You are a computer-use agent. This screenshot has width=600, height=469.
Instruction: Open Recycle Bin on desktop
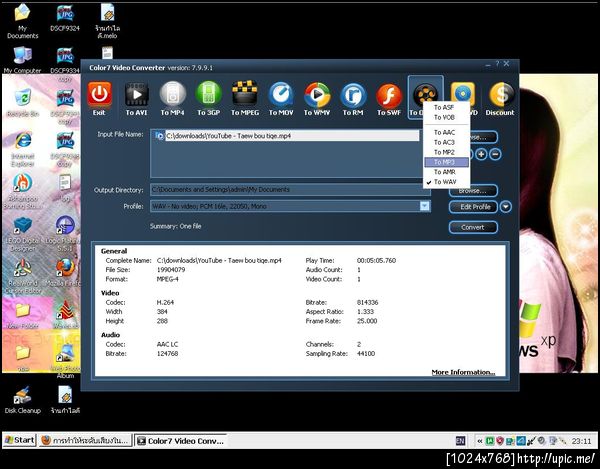click(x=22, y=103)
